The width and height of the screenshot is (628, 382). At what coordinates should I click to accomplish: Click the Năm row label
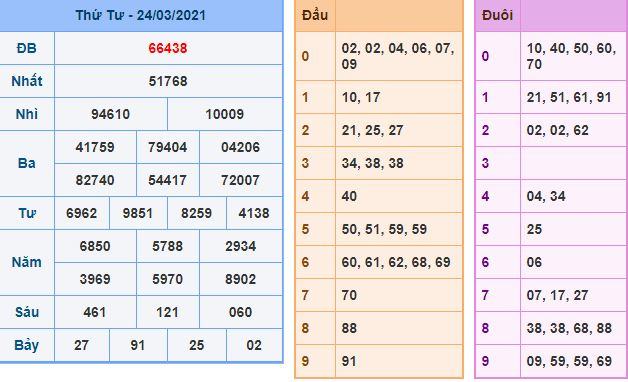point(27,262)
